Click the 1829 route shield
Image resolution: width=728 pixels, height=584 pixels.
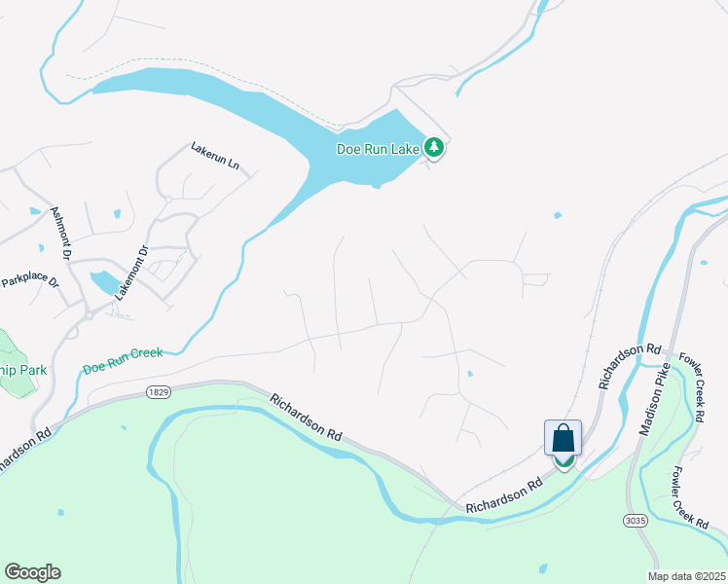point(159,392)
